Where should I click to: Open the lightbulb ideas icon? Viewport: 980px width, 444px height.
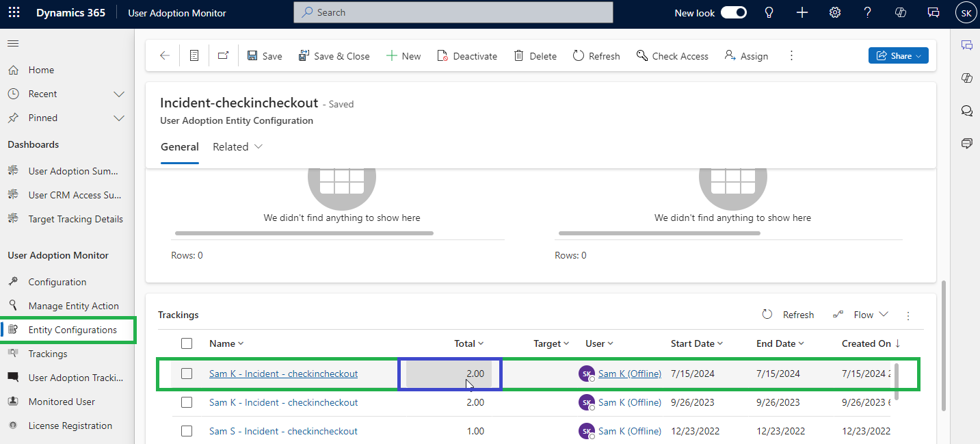(x=769, y=13)
